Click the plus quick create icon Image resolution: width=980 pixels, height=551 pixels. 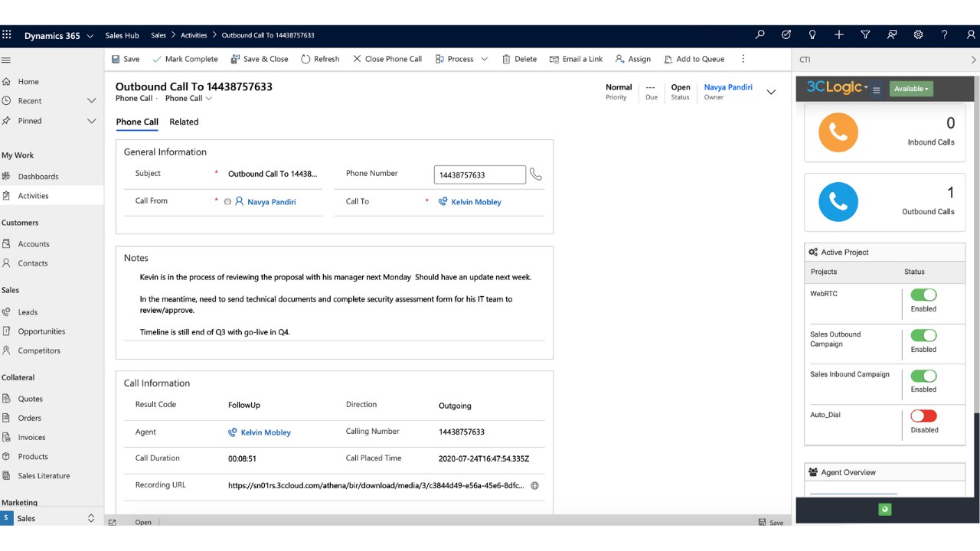tap(839, 35)
